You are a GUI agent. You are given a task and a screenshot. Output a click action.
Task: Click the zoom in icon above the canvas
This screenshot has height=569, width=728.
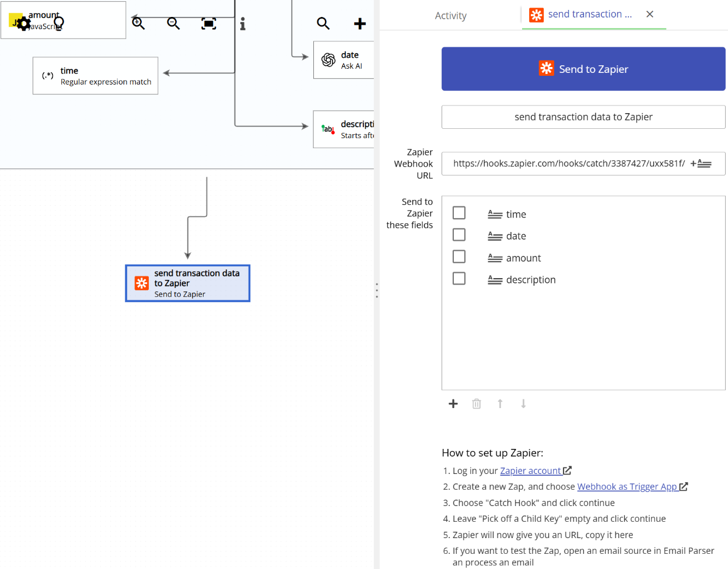click(x=138, y=23)
